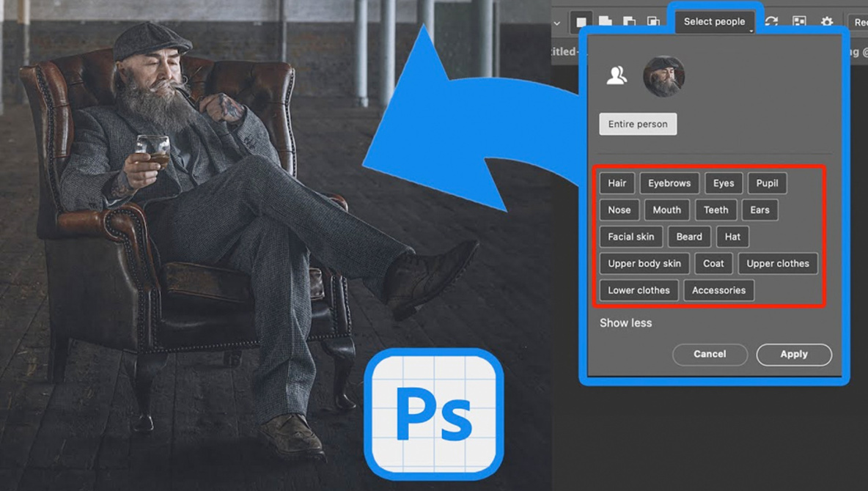The width and height of the screenshot is (868, 491).
Task: Toggle the Facial skin selection option
Action: click(631, 237)
